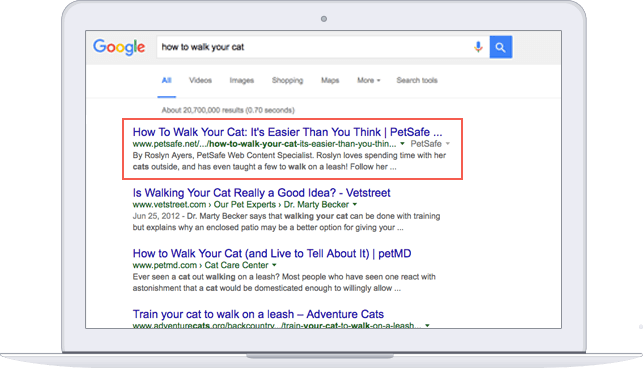This screenshot has width=643, height=368.
Task: Expand the More dropdown menu
Action: click(368, 80)
